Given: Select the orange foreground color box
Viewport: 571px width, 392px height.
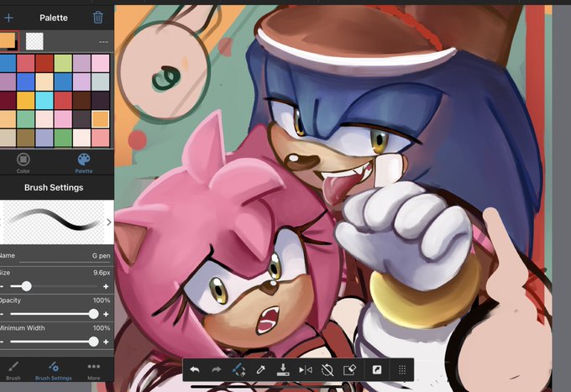Looking at the screenshot, I should point(8,40).
